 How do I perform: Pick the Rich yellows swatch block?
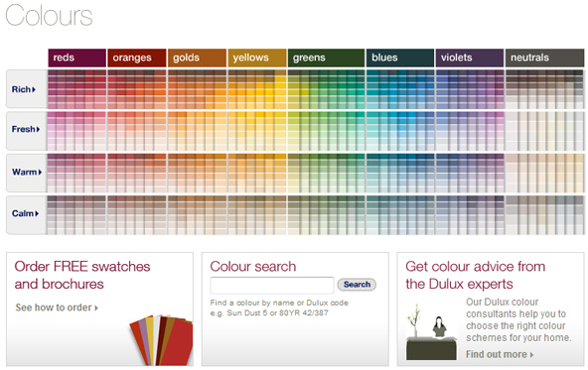tap(257, 89)
